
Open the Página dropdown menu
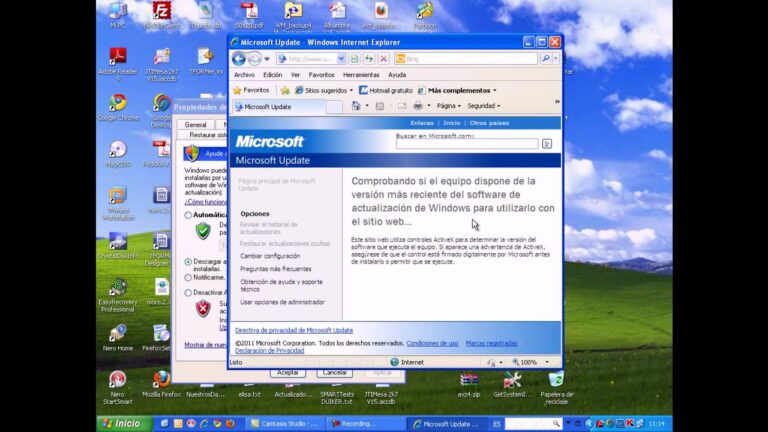click(x=449, y=106)
